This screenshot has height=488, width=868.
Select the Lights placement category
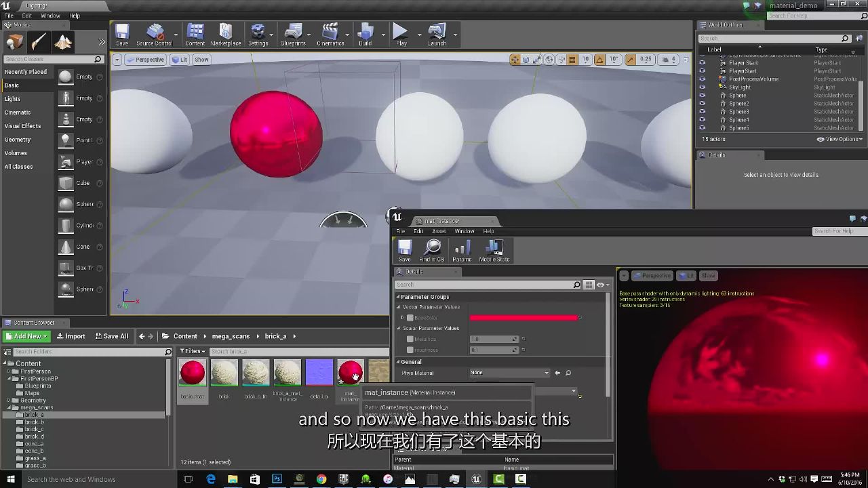pos(13,99)
